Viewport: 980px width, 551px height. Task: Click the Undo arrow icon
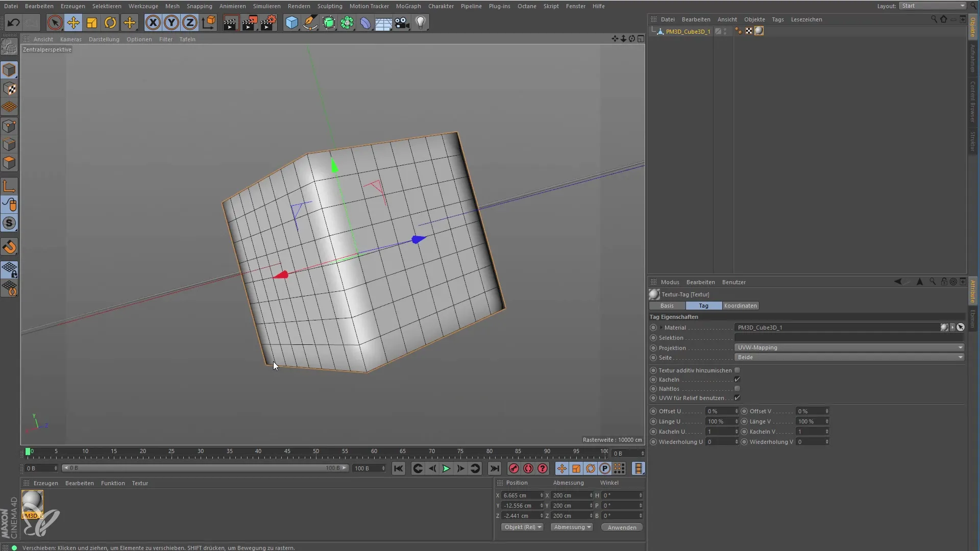pyautogui.click(x=14, y=22)
